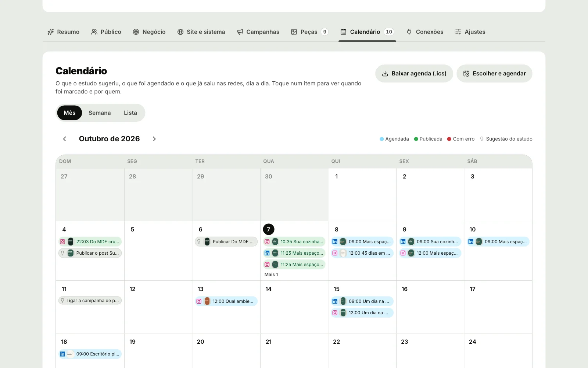Image resolution: width=588 pixels, height=368 pixels.
Task: Click the plug icon beside Conexões
Action: pyautogui.click(x=409, y=32)
